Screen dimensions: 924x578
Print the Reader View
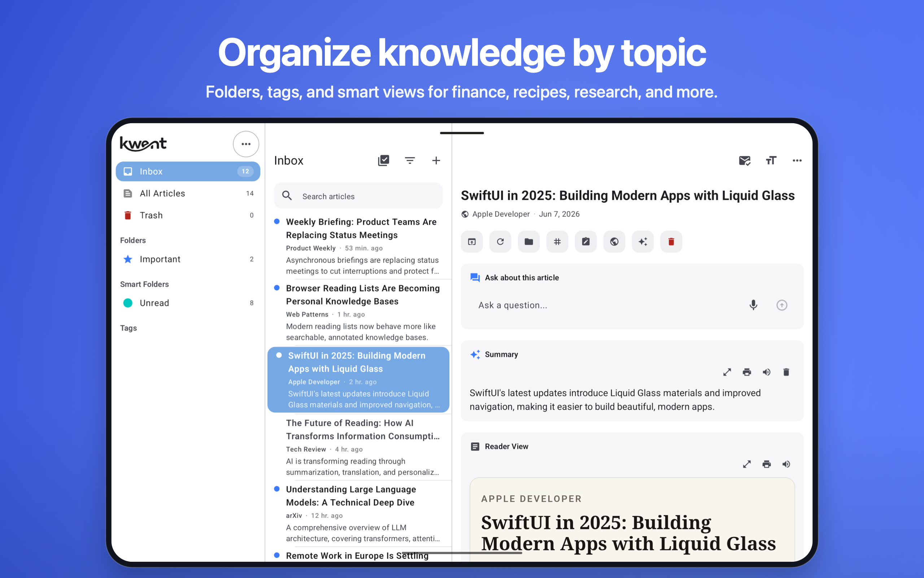766,464
